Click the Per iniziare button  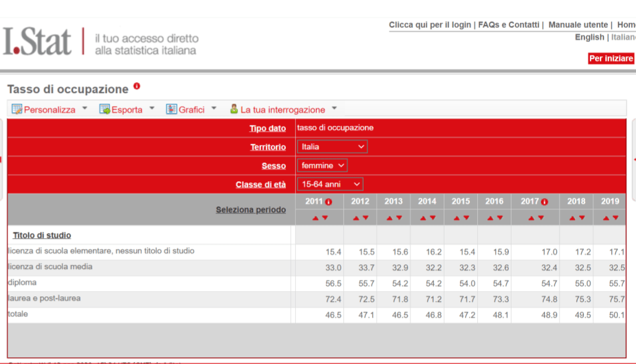611,58
